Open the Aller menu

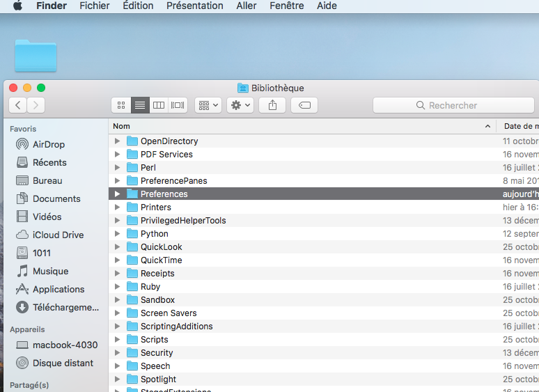click(x=247, y=6)
